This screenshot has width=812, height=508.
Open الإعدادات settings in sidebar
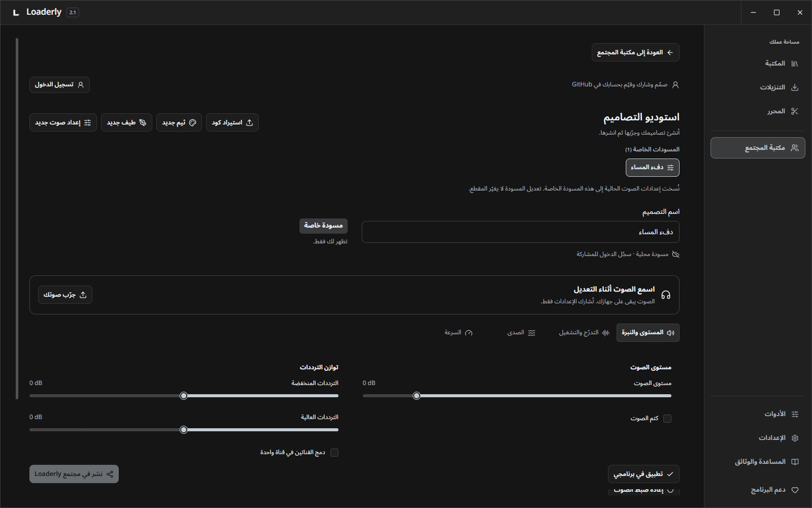click(758, 438)
